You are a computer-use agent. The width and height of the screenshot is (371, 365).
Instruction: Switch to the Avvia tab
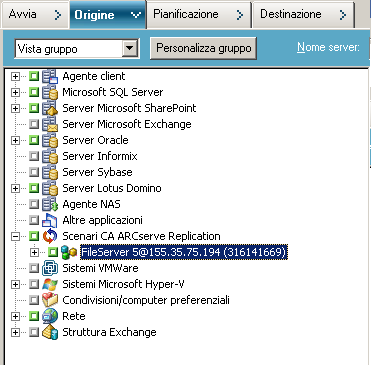[35, 14]
